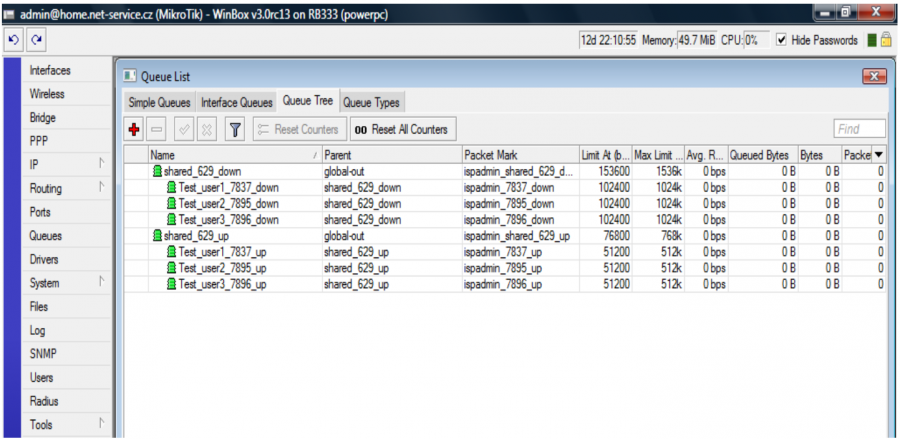Click the green status indicator icon
This screenshot has width=900, height=439.
[872, 40]
